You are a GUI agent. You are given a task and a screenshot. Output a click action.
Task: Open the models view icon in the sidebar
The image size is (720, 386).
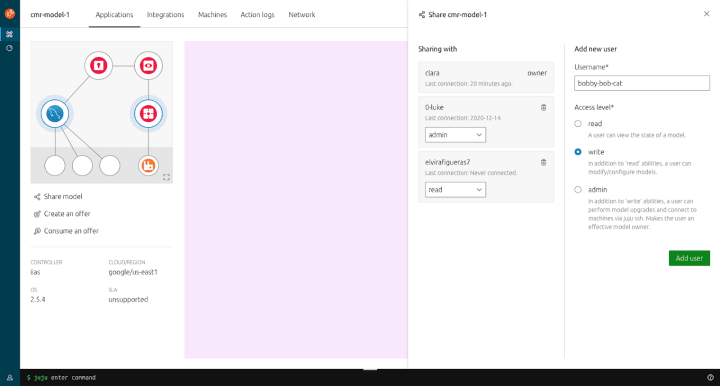9,34
